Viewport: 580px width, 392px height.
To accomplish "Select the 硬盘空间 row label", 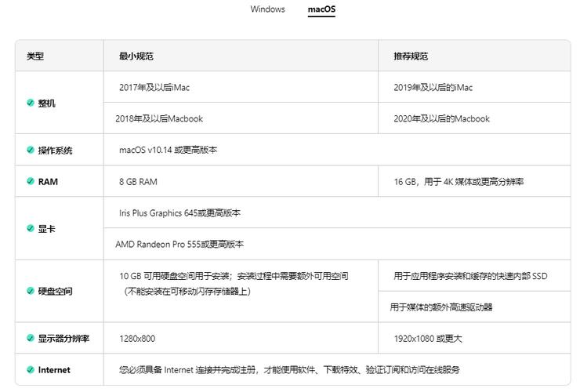I will point(55,292).
